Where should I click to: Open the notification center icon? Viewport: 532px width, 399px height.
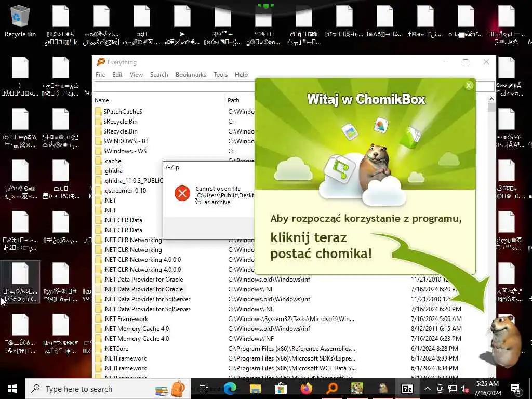pyautogui.click(x=516, y=390)
